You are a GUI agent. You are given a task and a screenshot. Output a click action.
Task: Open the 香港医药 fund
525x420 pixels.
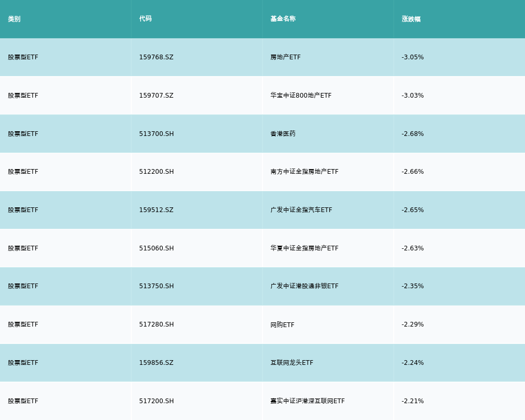tap(283, 134)
